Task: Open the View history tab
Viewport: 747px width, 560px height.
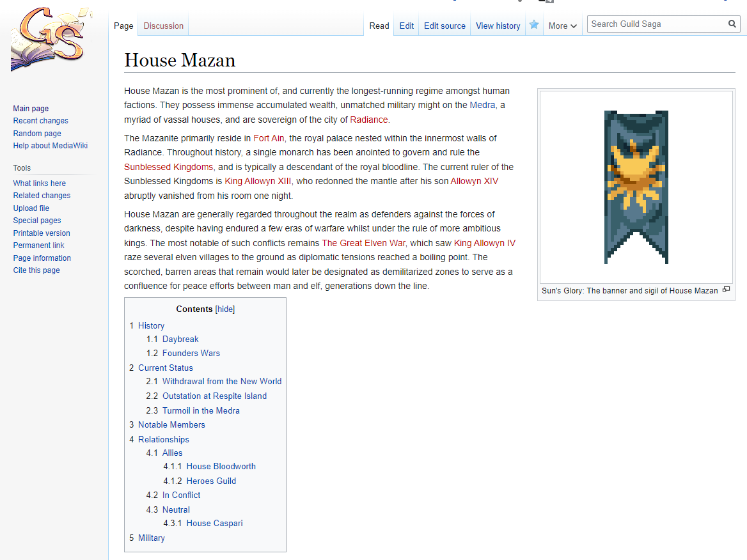Action: 498,26
